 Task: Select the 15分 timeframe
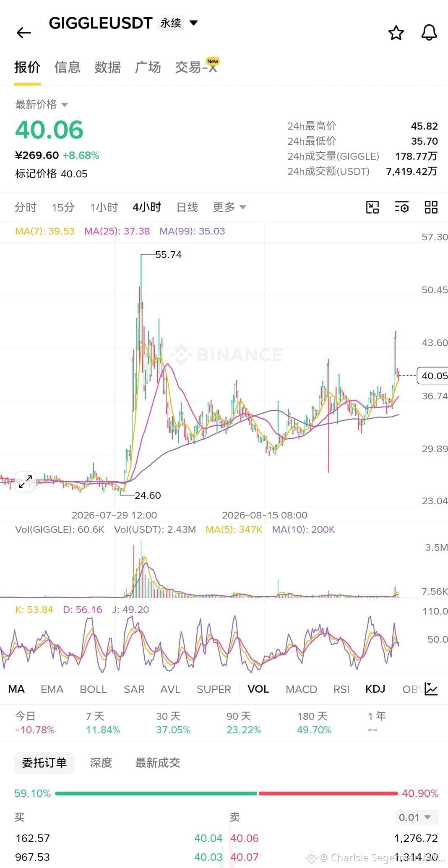click(63, 207)
